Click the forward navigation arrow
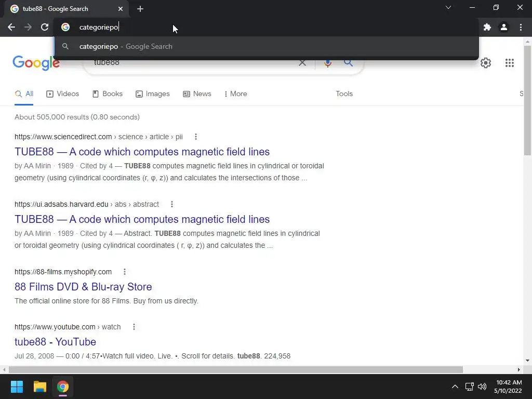532x399 pixels. 28,27
